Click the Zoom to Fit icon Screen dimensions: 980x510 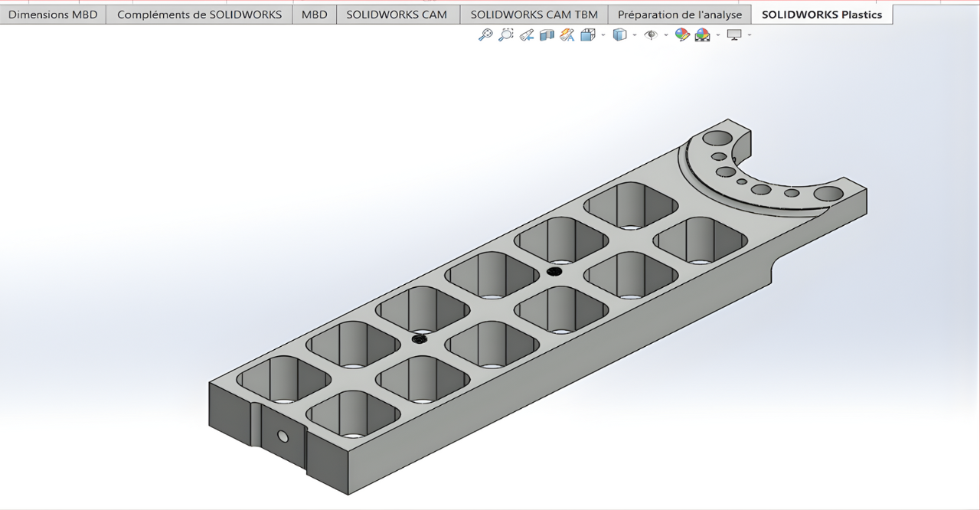pyautogui.click(x=485, y=34)
